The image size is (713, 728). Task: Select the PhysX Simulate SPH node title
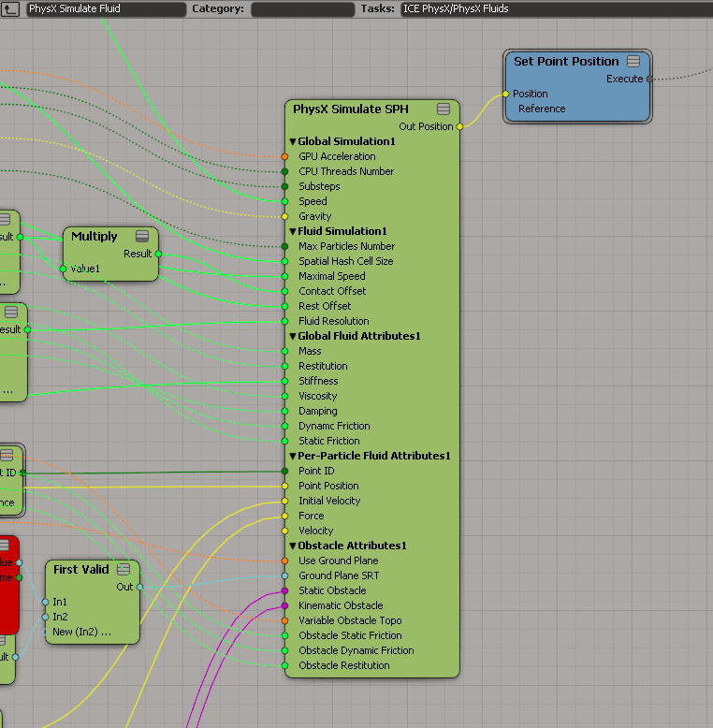351,109
